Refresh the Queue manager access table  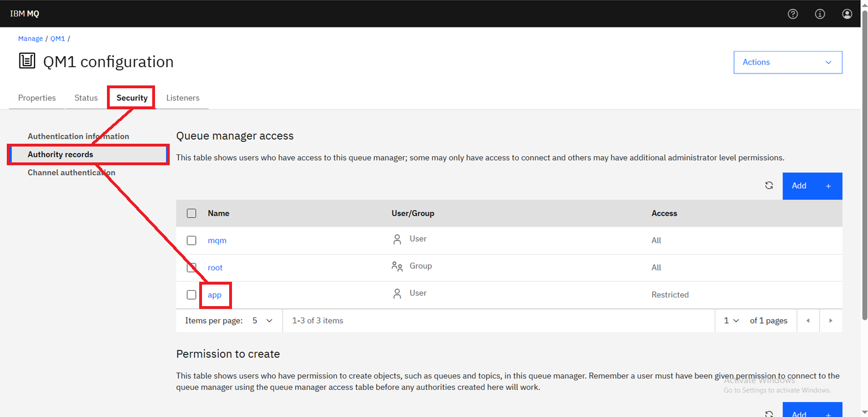tap(769, 186)
